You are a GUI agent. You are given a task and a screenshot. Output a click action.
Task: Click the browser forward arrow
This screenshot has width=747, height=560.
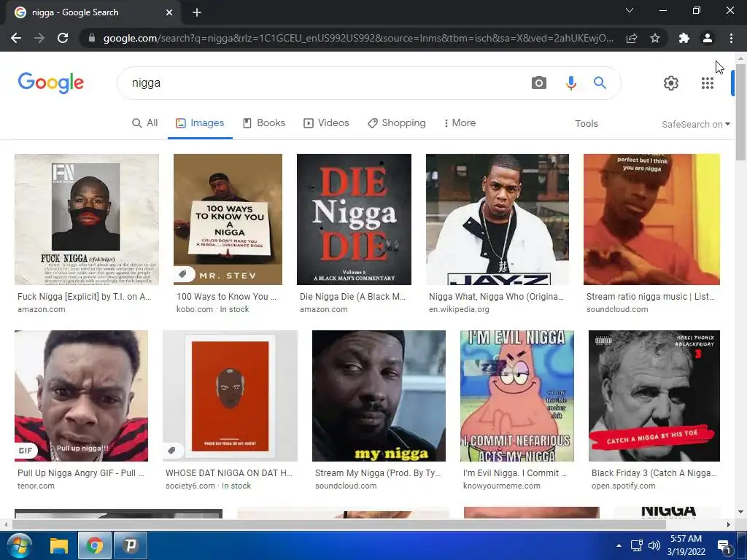39,38
